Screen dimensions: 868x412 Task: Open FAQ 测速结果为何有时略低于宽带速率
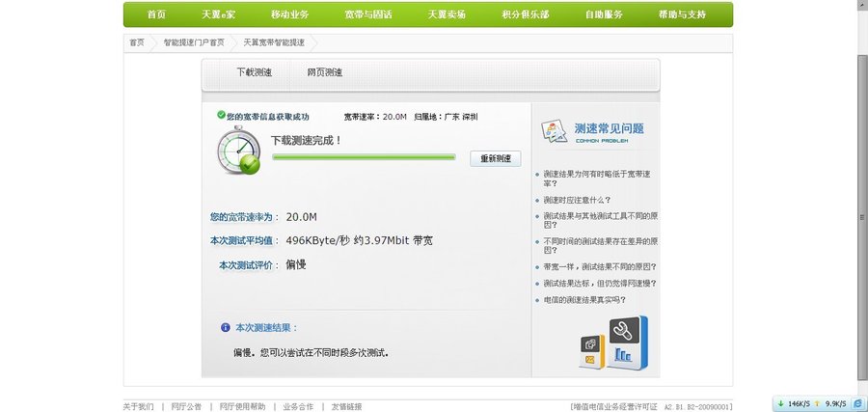pos(597,179)
